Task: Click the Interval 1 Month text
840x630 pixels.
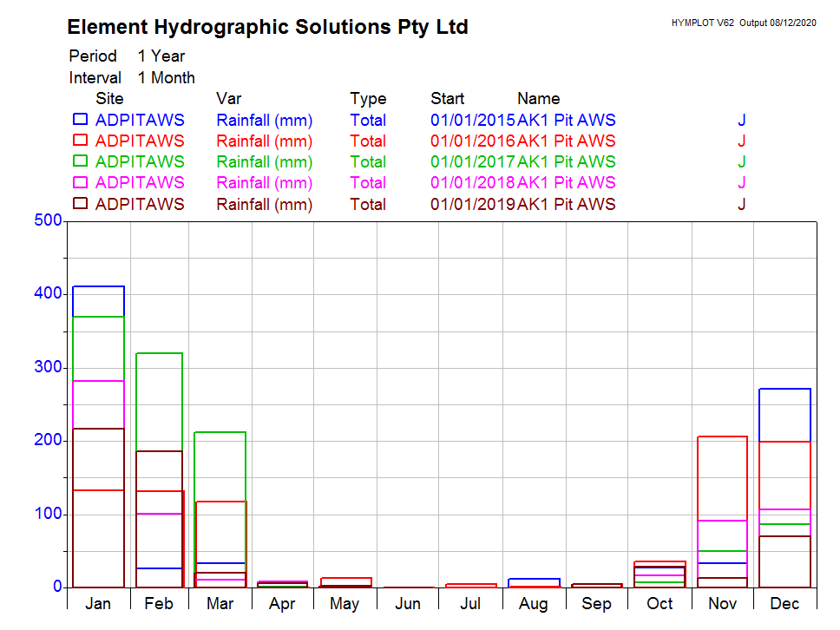Action: pos(132,78)
